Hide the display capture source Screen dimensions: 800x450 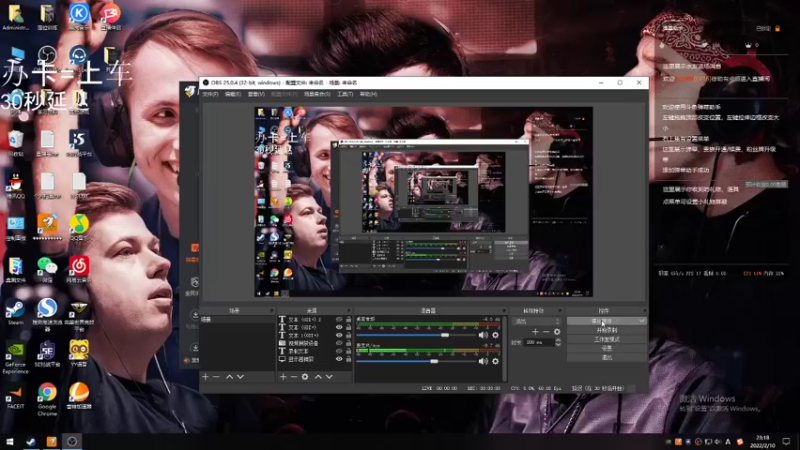(x=339, y=359)
